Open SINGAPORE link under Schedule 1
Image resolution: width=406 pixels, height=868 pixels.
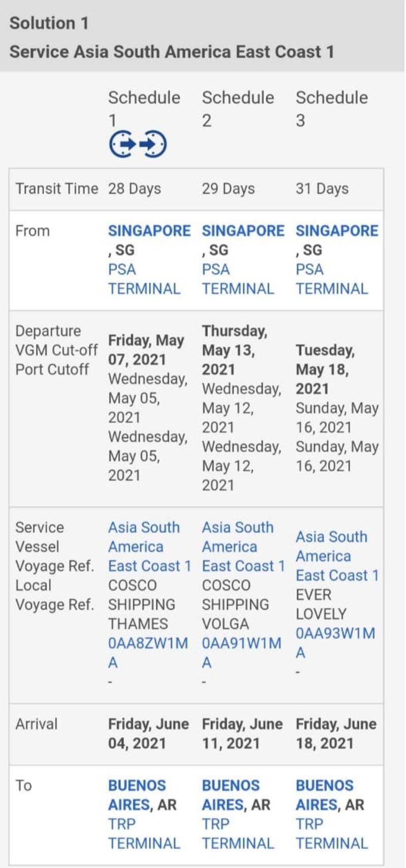(149, 231)
